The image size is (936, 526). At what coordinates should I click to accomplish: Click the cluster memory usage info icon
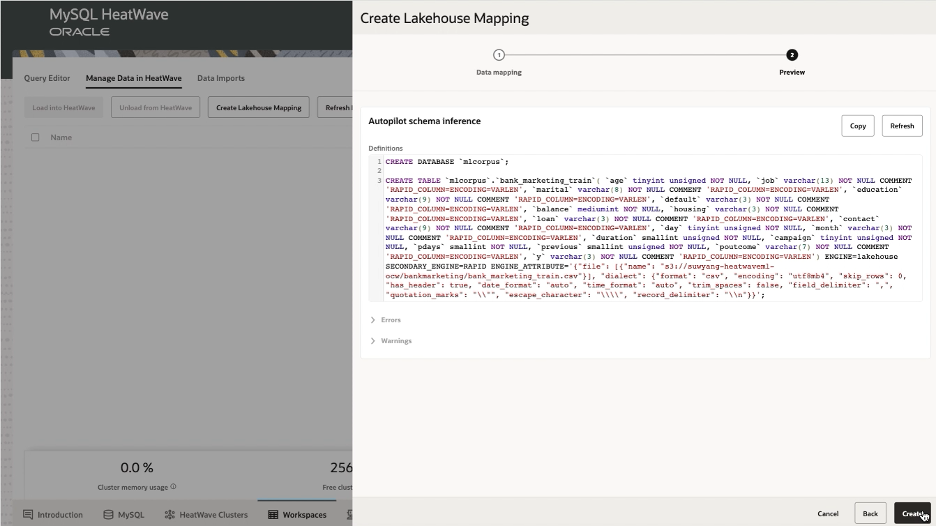click(x=173, y=487)
